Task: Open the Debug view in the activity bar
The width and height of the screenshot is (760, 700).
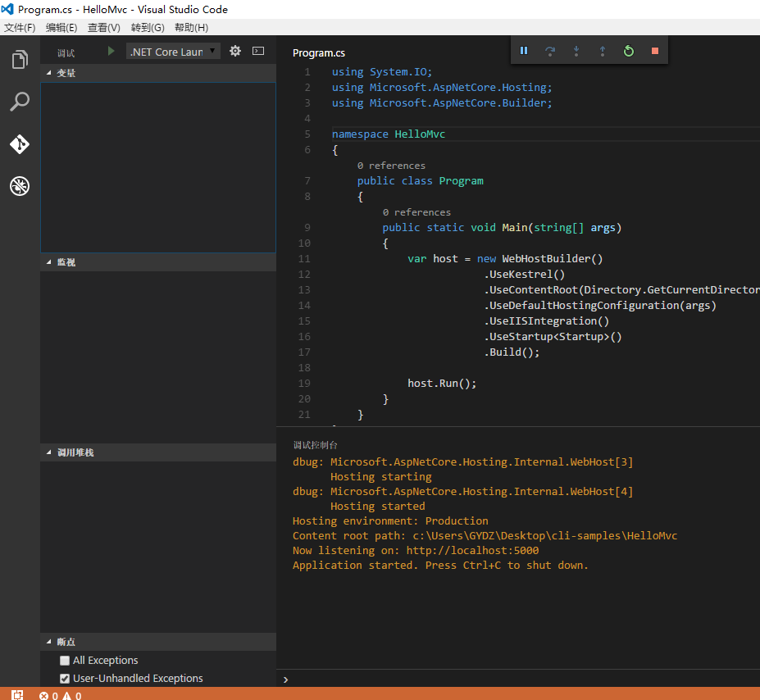Action: tap(20, 186)
